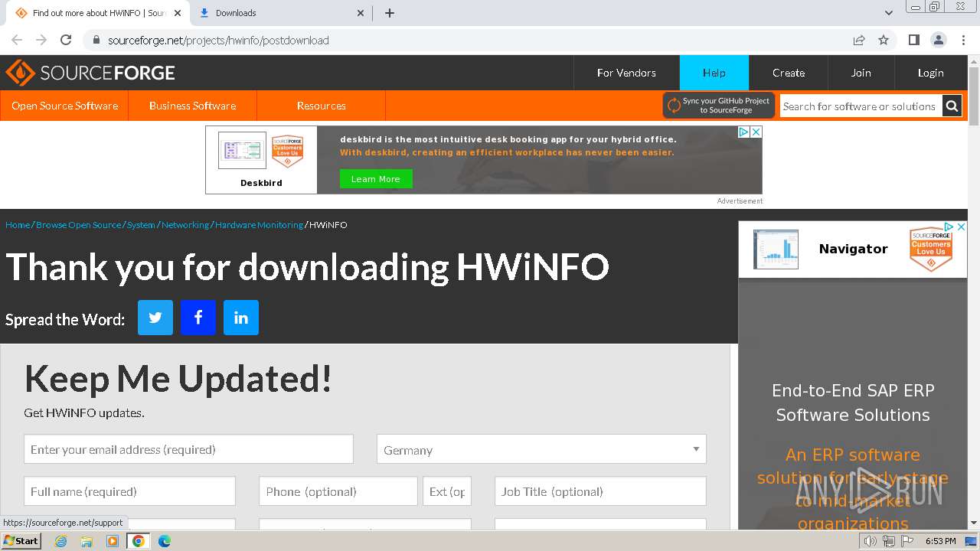Viewport: 980px width, 551px height.
Task: Open the volume icon in system tray
Action: click(871, 541)
